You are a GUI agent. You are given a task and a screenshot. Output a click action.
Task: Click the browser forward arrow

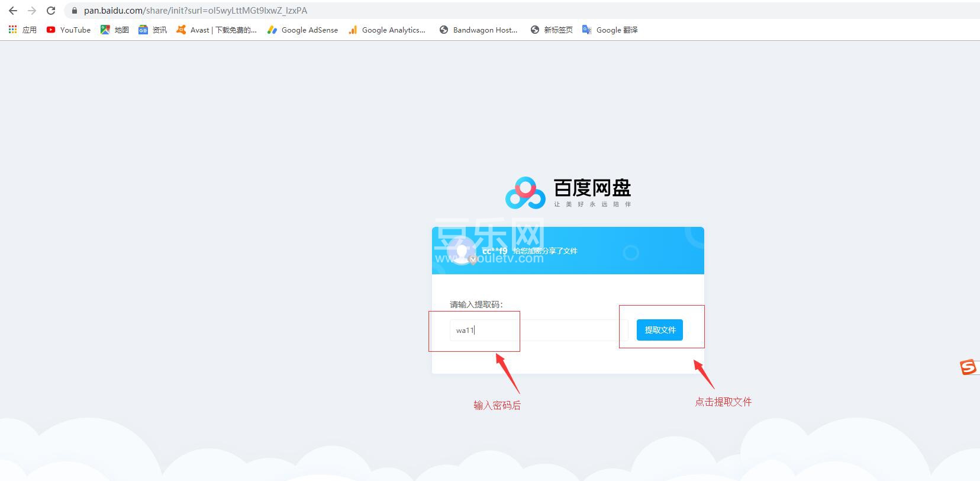(32, 11)
